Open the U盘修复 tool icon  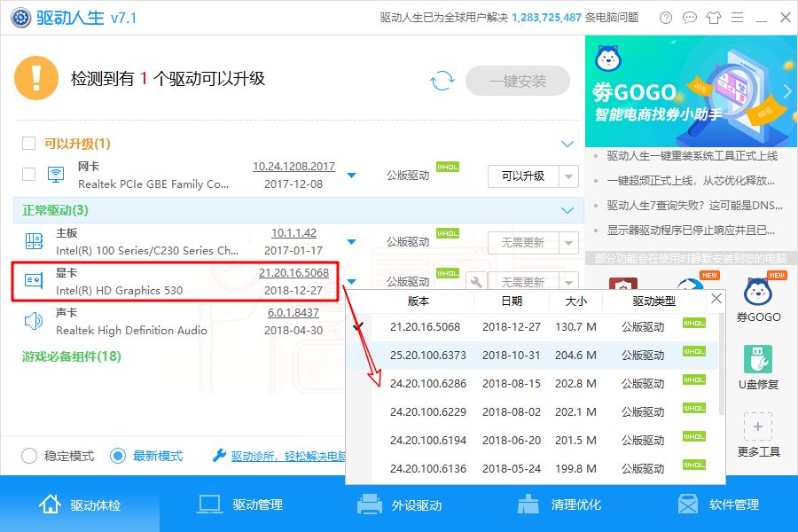pyautogui.click(x=758, y=359)
